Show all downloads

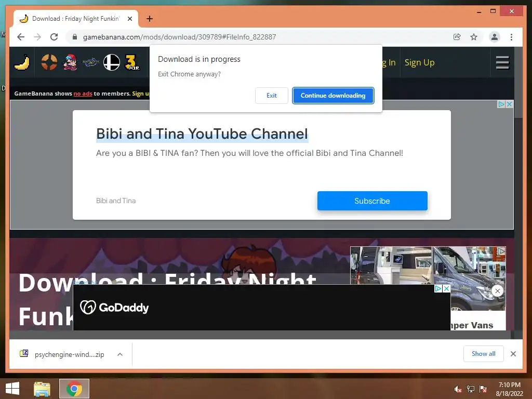(x=483, y=353)
